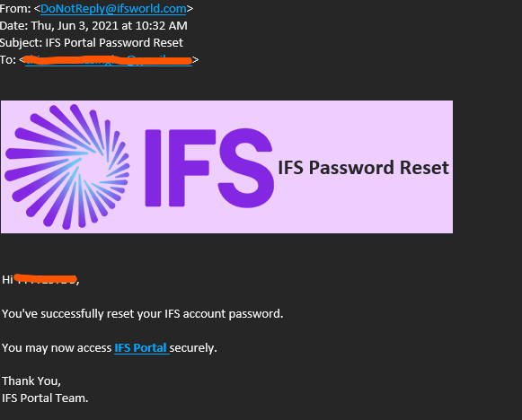Screen dimensions: 522x420
Task: Open the IFS Portal hyperlink
Action: (142, 348)
